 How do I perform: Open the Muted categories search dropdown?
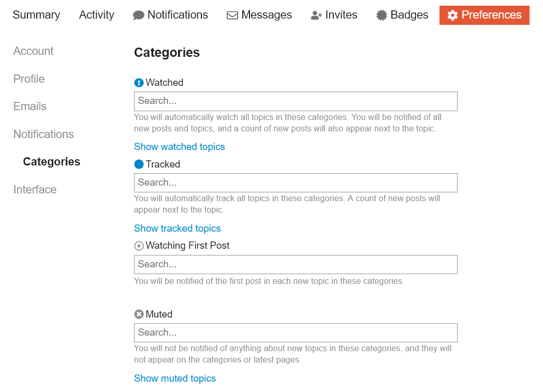click(296, 333)
